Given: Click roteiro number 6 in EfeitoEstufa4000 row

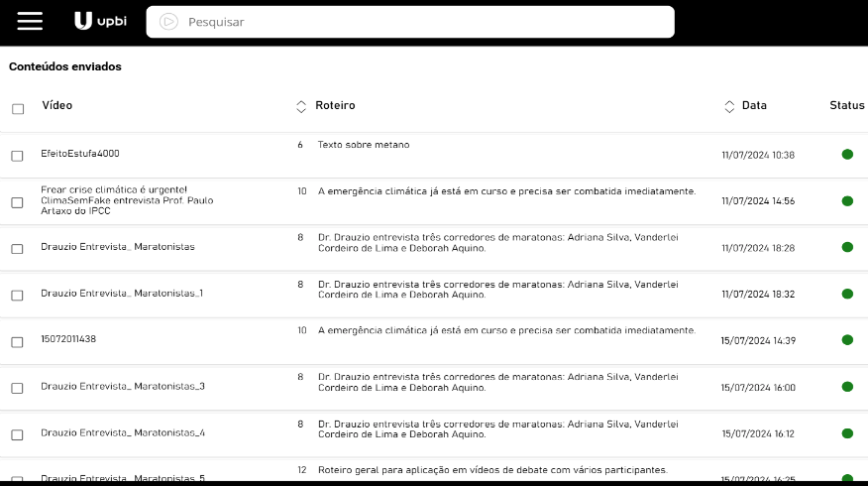Looking at the screenshot, I should click(x=300, y=145).
